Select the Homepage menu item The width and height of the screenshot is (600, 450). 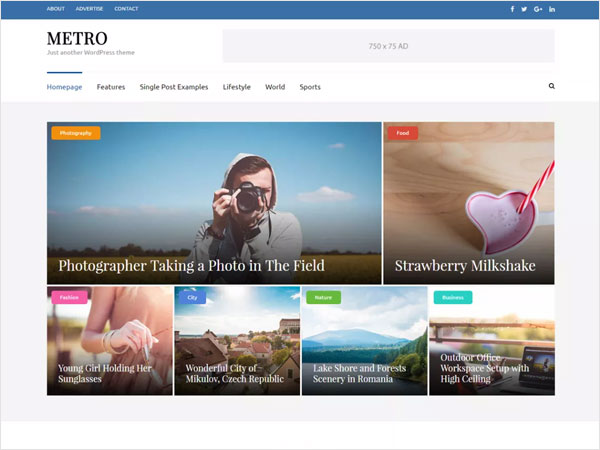click(64, 87)
